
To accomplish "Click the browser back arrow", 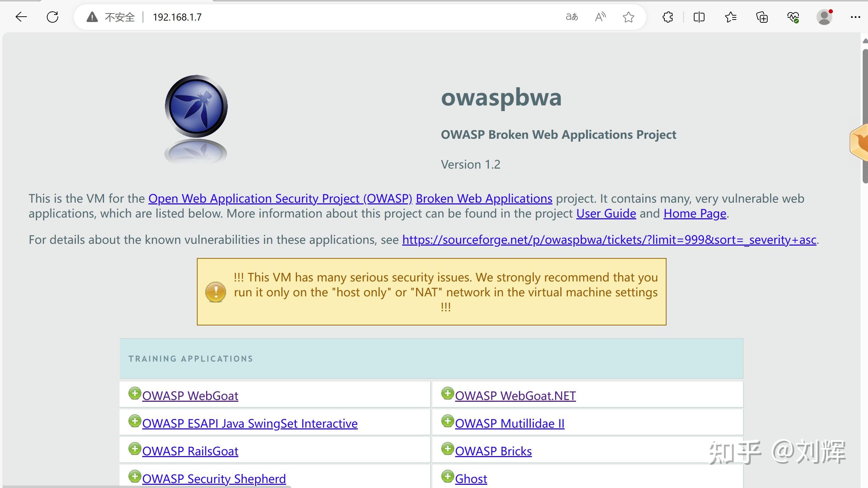I will click(x=21, y=17).
